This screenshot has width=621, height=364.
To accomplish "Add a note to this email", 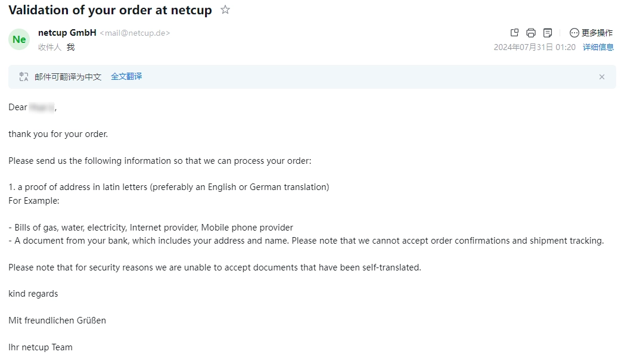I will pyautogui.click(x=548, y=33).
